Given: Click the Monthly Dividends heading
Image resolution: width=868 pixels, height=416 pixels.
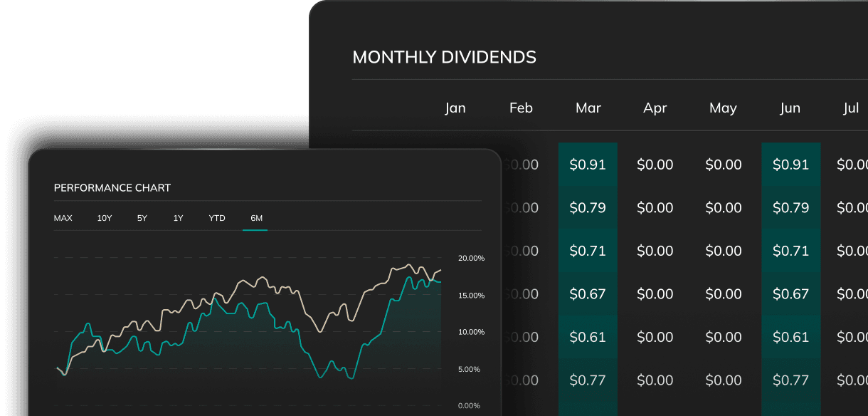Looking at the screenshot, I should click(x=445, y=58).
